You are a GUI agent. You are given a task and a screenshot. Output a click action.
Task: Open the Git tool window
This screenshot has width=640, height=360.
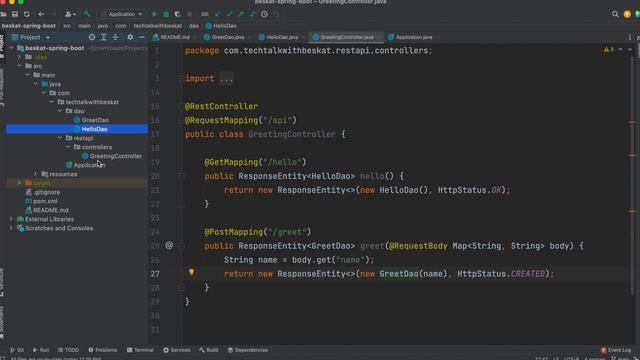click(17, 350)
